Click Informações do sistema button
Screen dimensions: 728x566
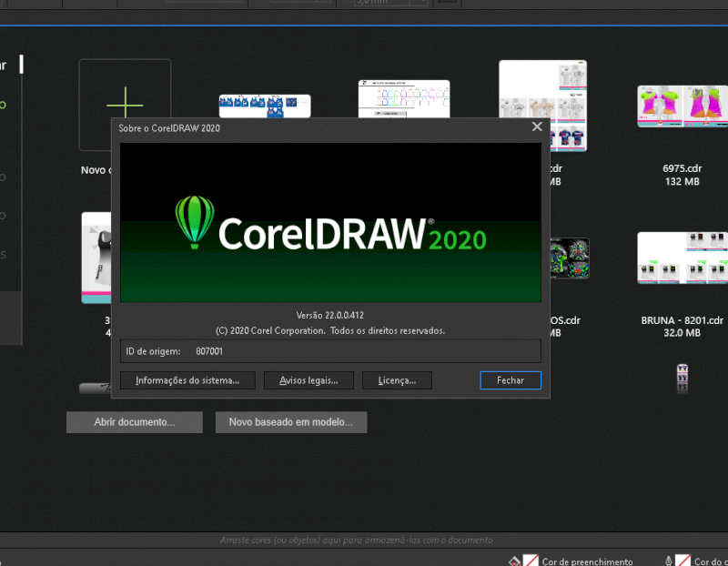(x=187, y=380)
